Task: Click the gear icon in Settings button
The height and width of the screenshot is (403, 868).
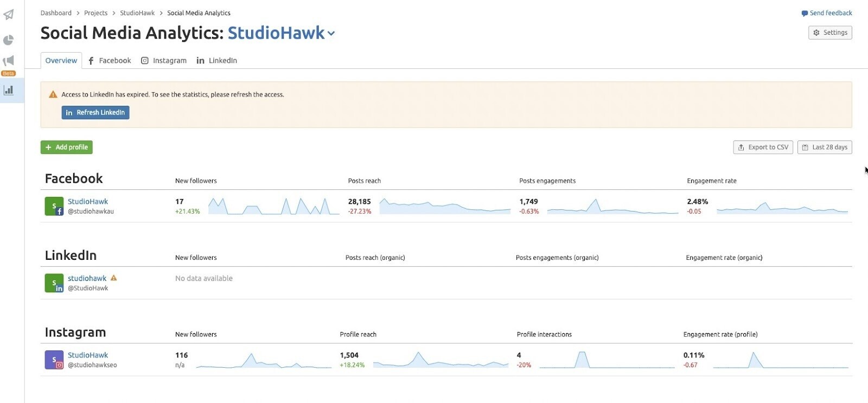Action: [816, 33]
